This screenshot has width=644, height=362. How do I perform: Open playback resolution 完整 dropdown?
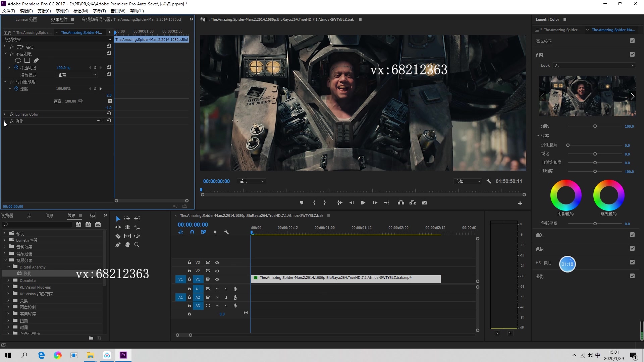pos(468,181)
